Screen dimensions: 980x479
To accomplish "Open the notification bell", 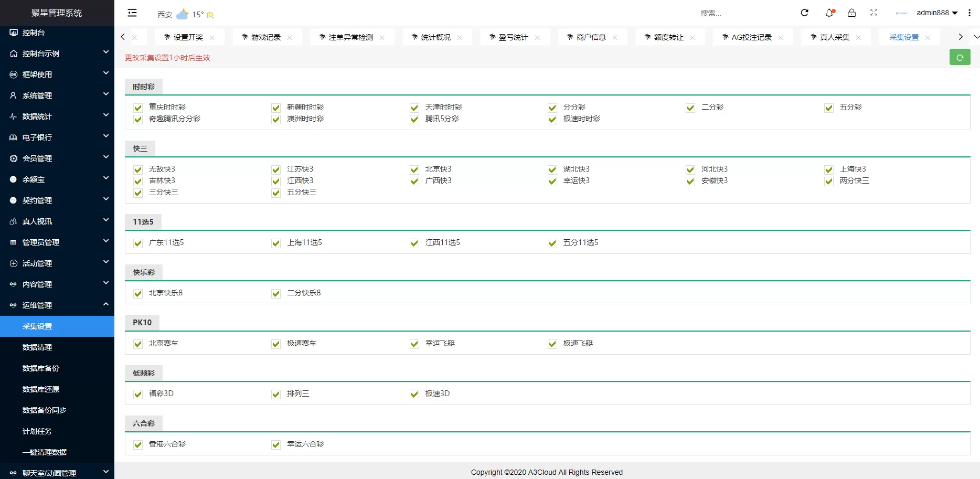I will 829,13.
